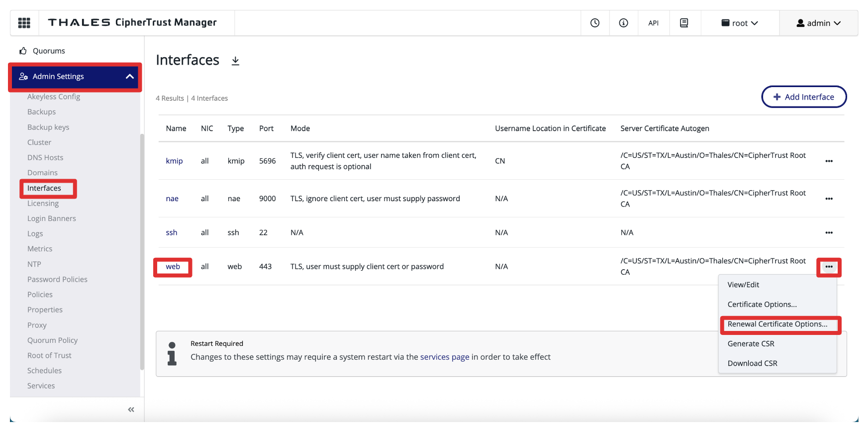This screenshot has width=868, height=432.
Task: Open the documentation book icon
Action: (684, 23)
